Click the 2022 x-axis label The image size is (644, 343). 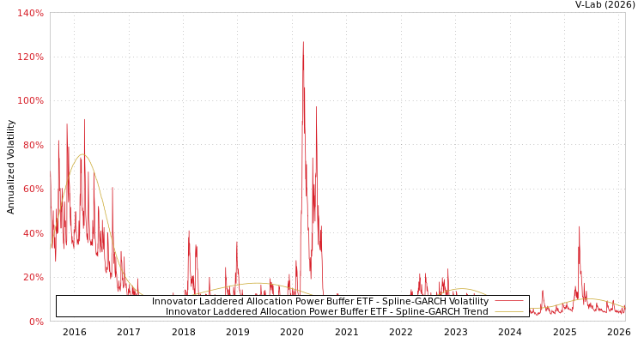(x=401, y=332)
